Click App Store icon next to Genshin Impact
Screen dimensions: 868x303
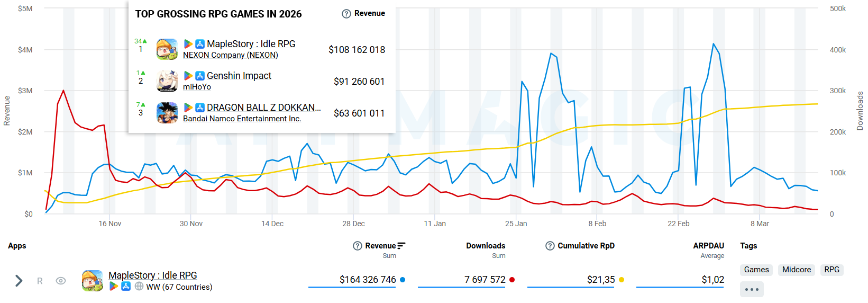coord(200,76)
